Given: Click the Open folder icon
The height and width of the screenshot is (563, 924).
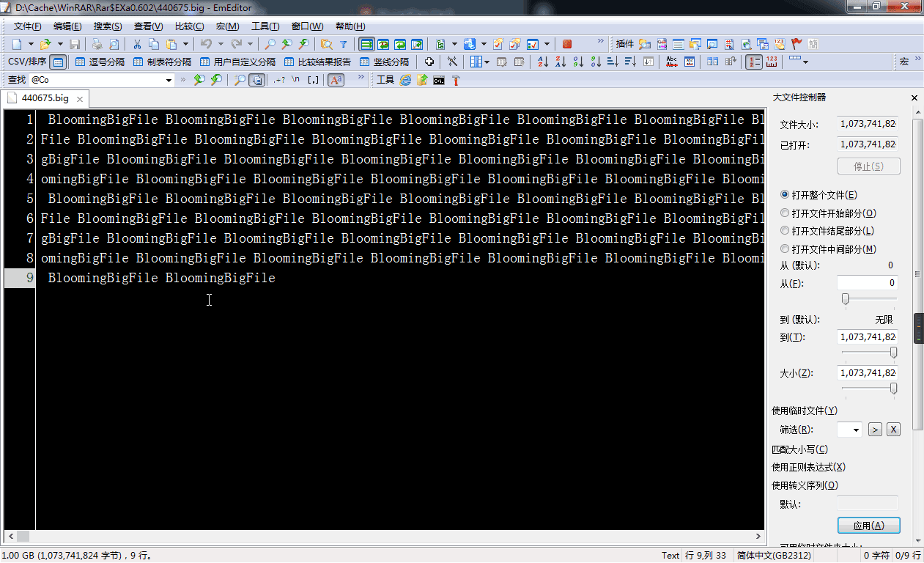Looking at the screenshot, I should [45, 44].
